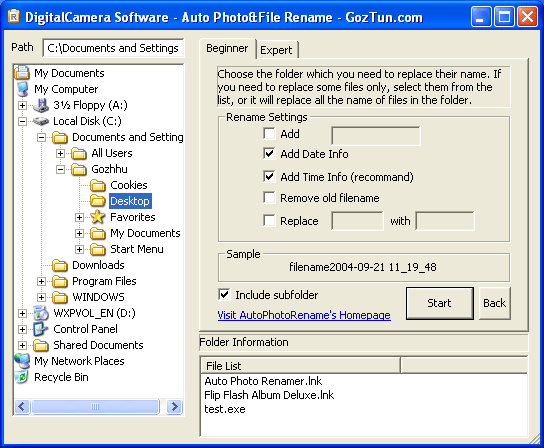Click the Start Menu folder icon

click(x=98, y=249)
